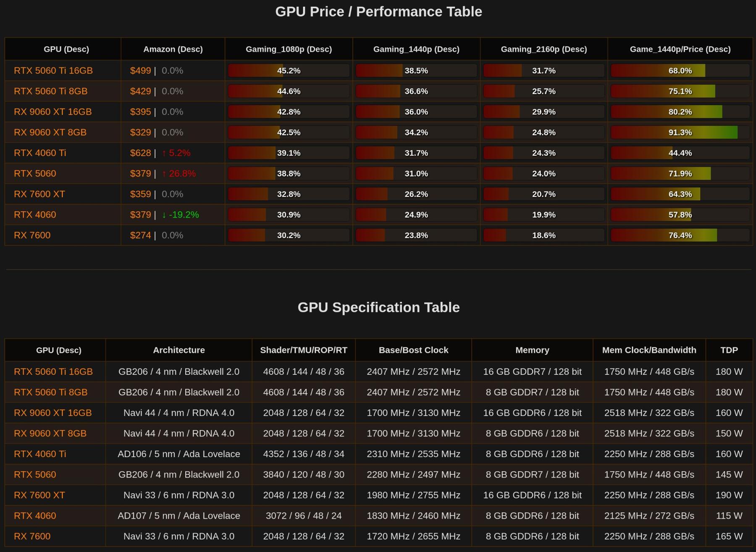Click the Architecture column header
Image resolution: width=756 pixels, height=552 pixels.
coord(179,350)
